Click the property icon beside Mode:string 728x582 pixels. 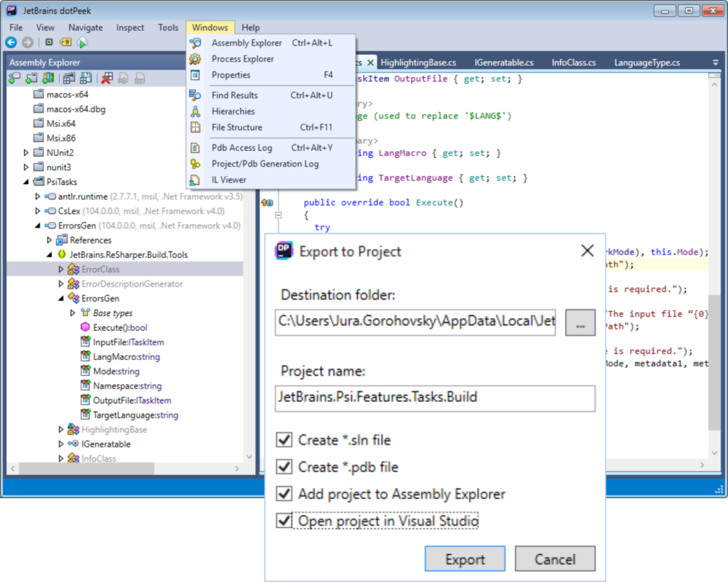[85, 371]
